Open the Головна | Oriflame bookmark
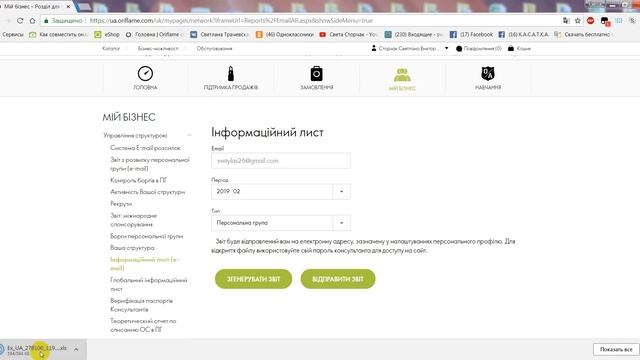Image resolution: width=640 pixels, height=360 pixels. tap(154, 35)
